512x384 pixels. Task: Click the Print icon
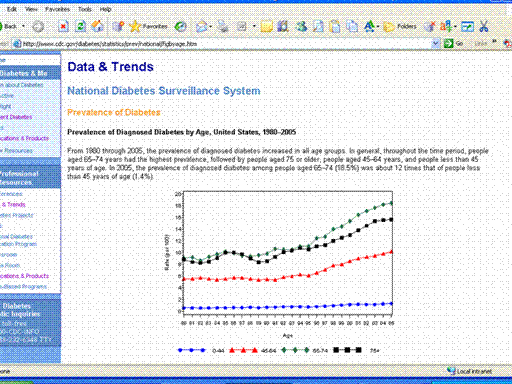pyautogui.click(x=223, y=26)
